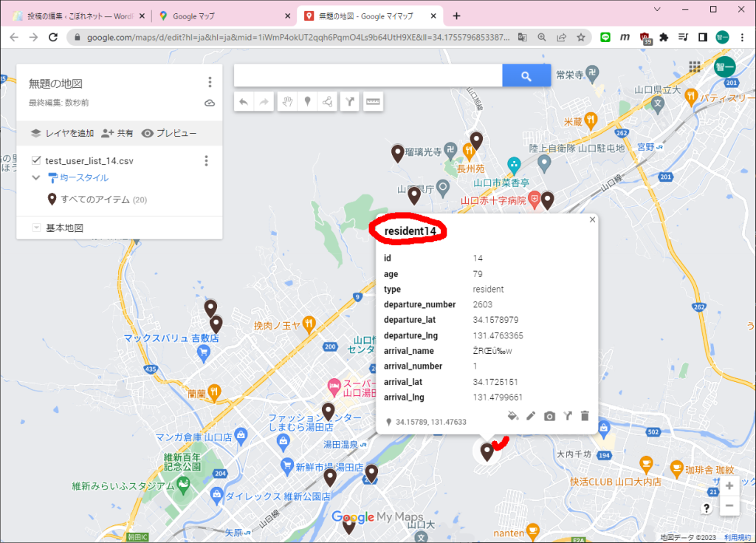Delete resident14 feature with trash icon
Image resolution: width=756 pixels, height=543 pixels.
(x=585, y=416)
